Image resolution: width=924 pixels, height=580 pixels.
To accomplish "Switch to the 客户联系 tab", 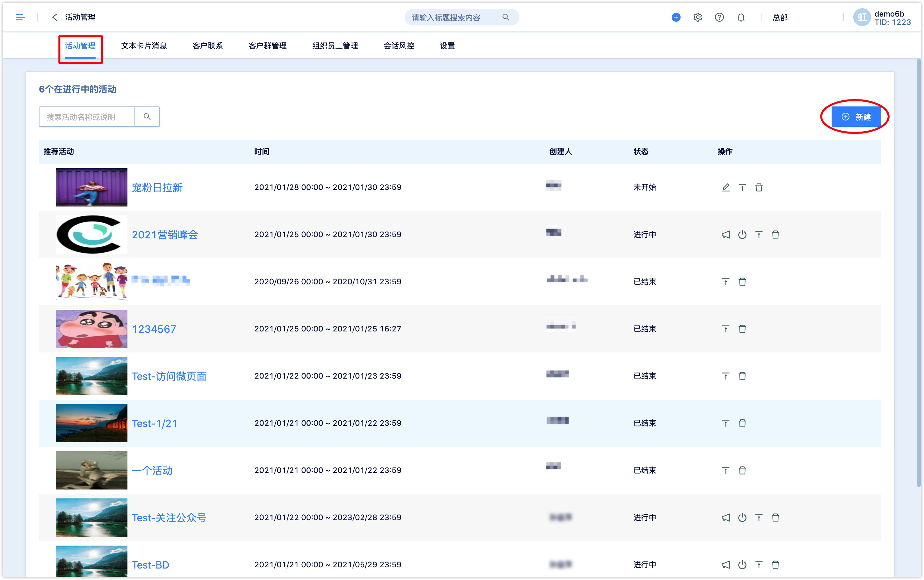I will (207, 46).
